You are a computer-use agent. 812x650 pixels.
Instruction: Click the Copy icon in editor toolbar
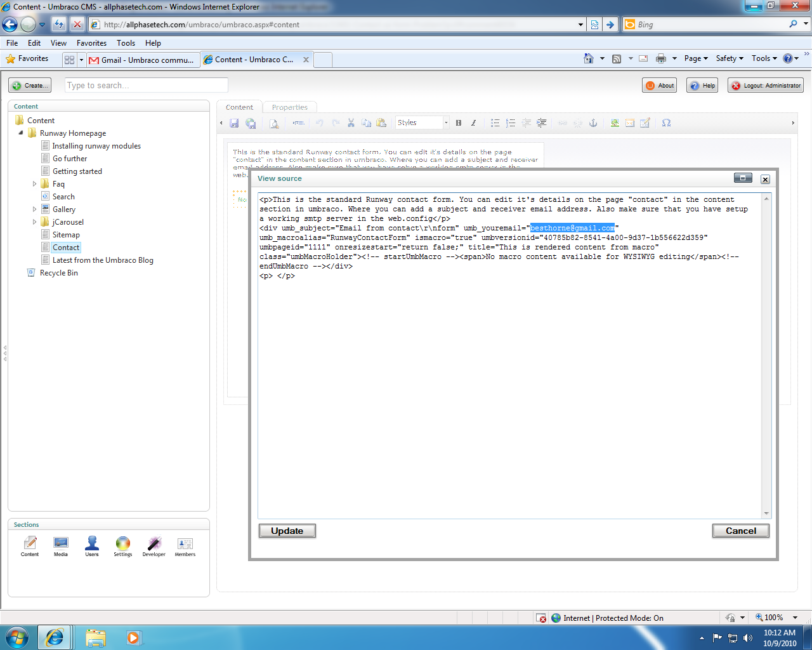coord(366,123)
